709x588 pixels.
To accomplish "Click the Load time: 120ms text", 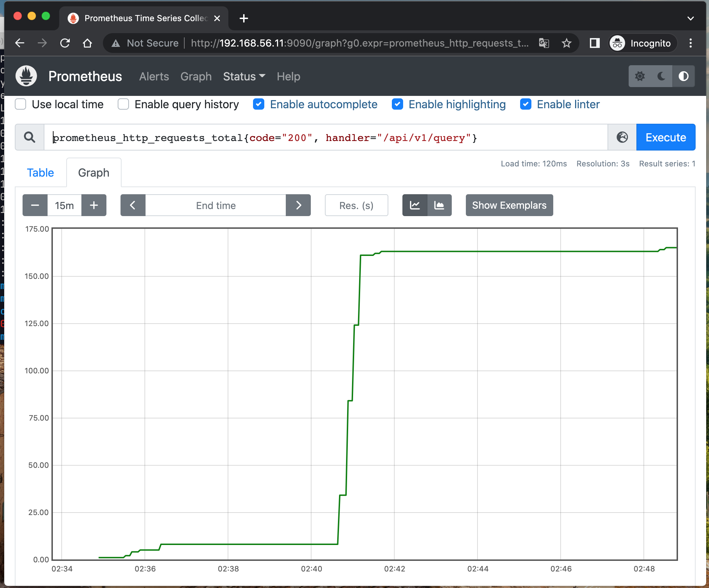I will tap(534, 164).
